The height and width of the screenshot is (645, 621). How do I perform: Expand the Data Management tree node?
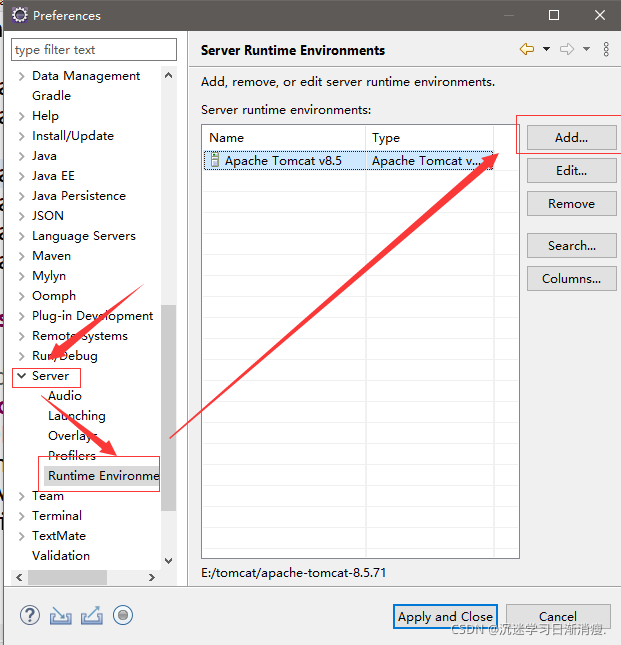pos(22,77)
